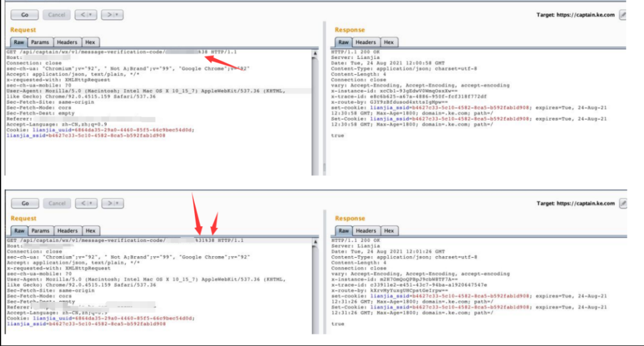The width and height of the screenshot is (644, 346).
Task: Edit target pencil icon in the lower panel
Action: pyautogui.click(x=623, y=203)
